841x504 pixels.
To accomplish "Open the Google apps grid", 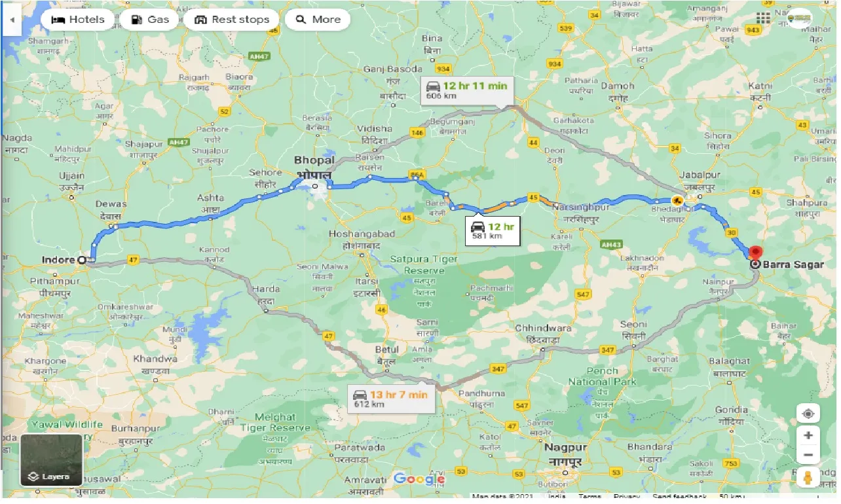I will point(764,18).
